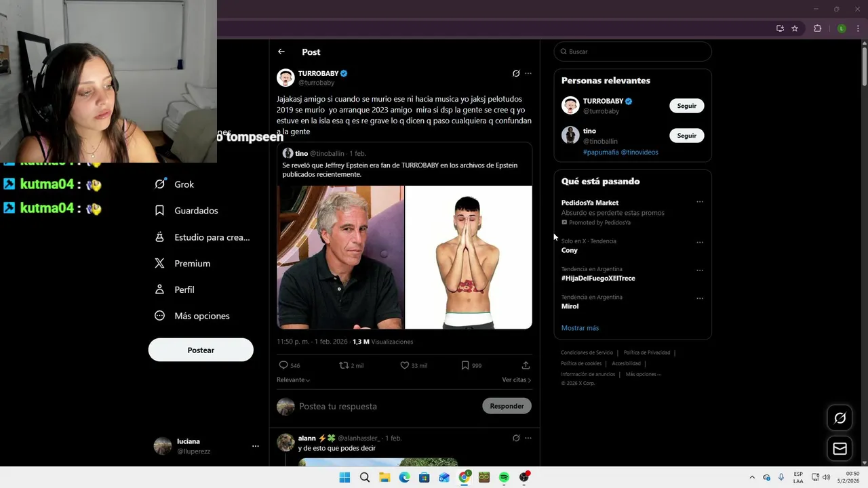Click the Buscar search field
The image size is (868, 488).
[633, 52]
